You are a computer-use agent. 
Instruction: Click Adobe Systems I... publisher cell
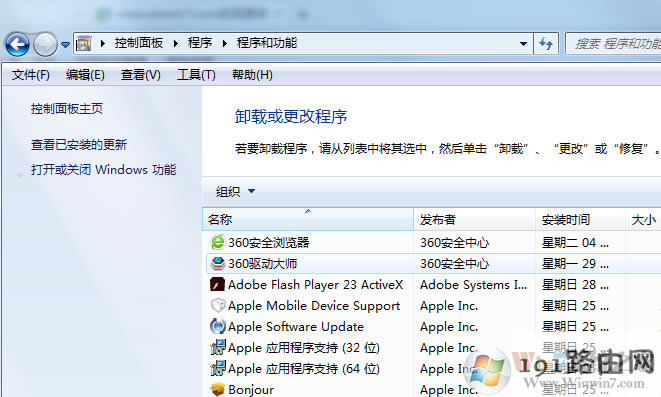coord(473,285)
